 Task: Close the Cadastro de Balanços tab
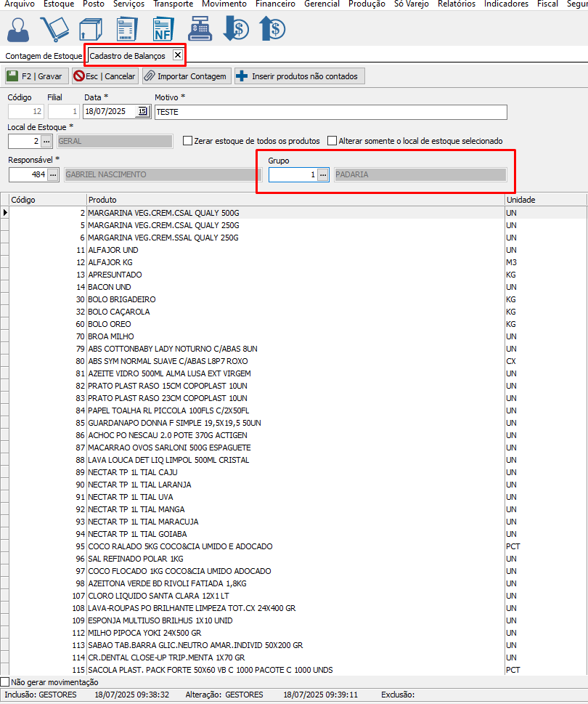pyautogui.click(x=178, y=55)
